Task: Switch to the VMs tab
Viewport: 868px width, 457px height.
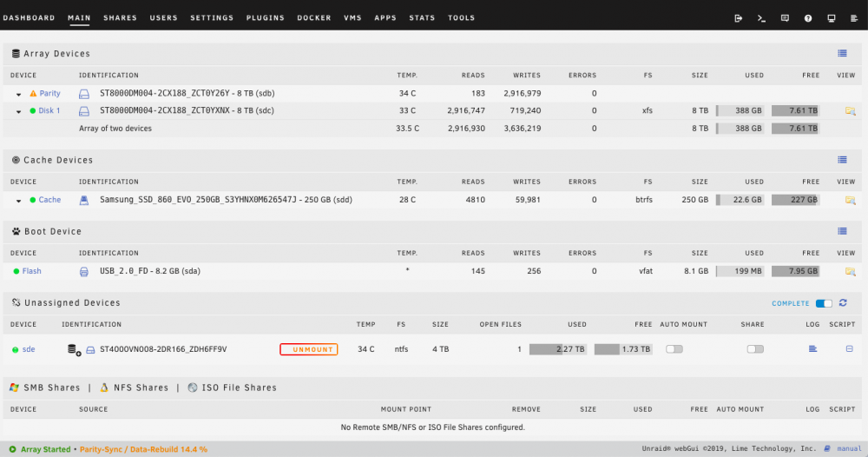Action: 352,17
